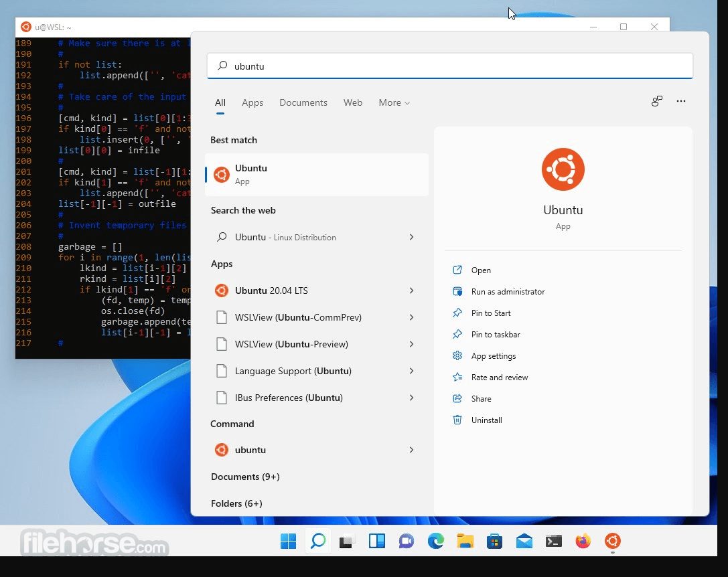728x577 pixels.
Task: Click the u@WSL: ~ window title
Action: pyautogui.click(x=53, y=27)
